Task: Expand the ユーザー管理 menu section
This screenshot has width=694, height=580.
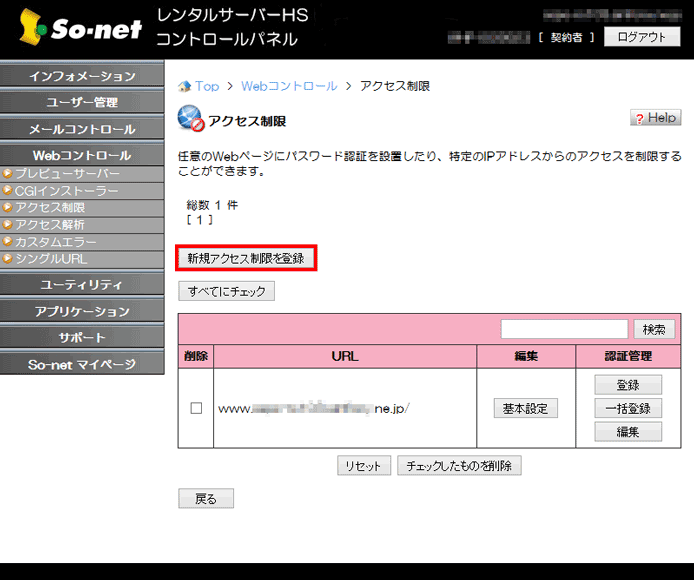Action: pyautogui.click(x=82, y=103)
